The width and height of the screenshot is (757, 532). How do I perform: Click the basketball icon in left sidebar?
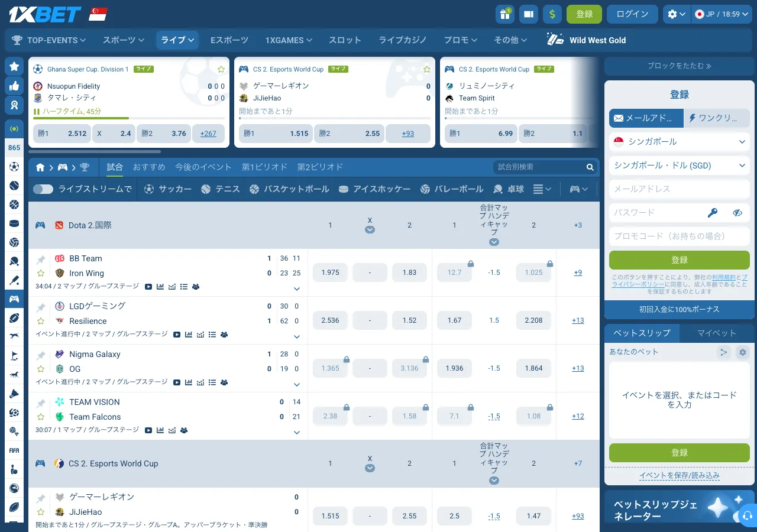[14, 205]
